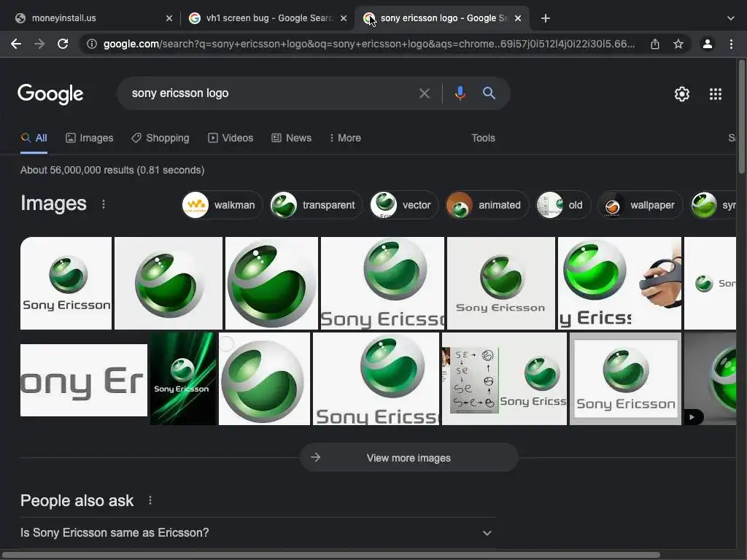Open the site information icon in address bar
The image size is (747, 560).
91,44
